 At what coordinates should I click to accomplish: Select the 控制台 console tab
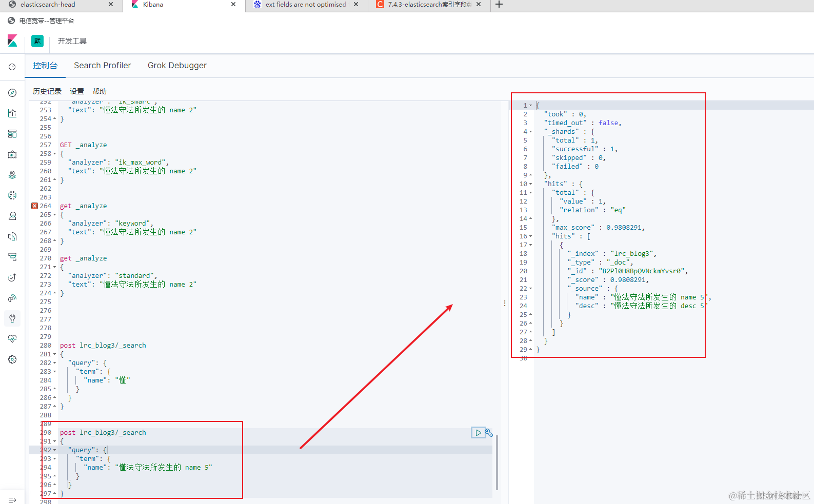tap(45, 66)
